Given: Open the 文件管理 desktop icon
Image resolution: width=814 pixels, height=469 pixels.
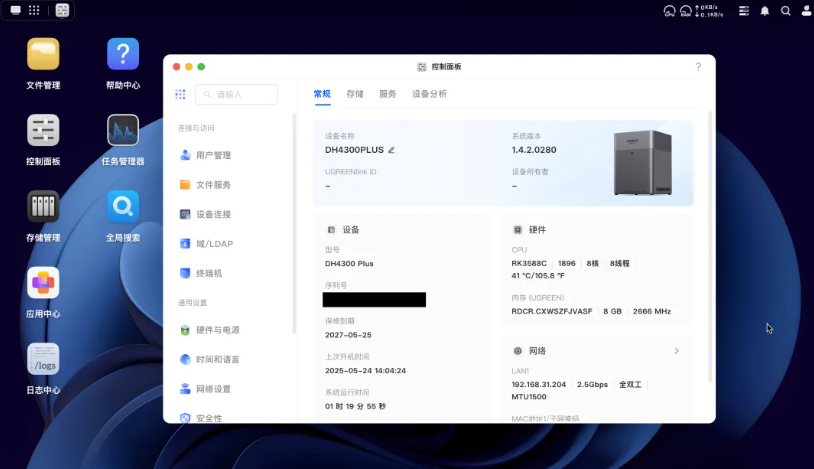Looking at the screenshot, I should [x=43, y=54].
